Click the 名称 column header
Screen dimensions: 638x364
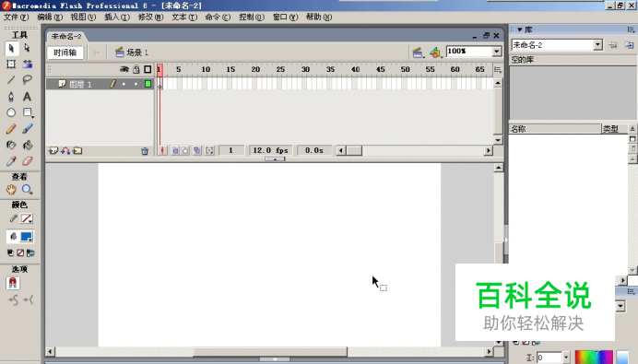[555, 129]
